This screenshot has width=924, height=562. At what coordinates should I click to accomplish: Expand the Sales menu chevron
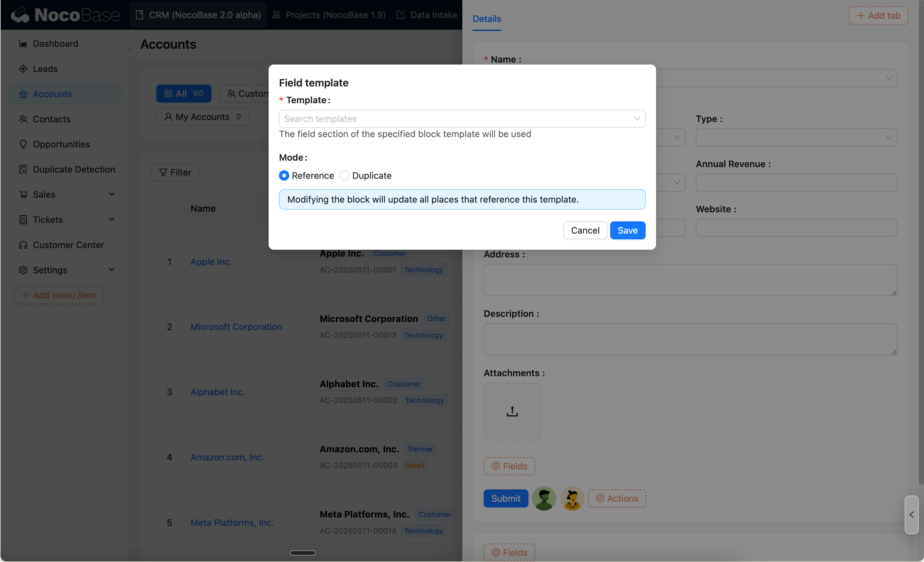111,194
